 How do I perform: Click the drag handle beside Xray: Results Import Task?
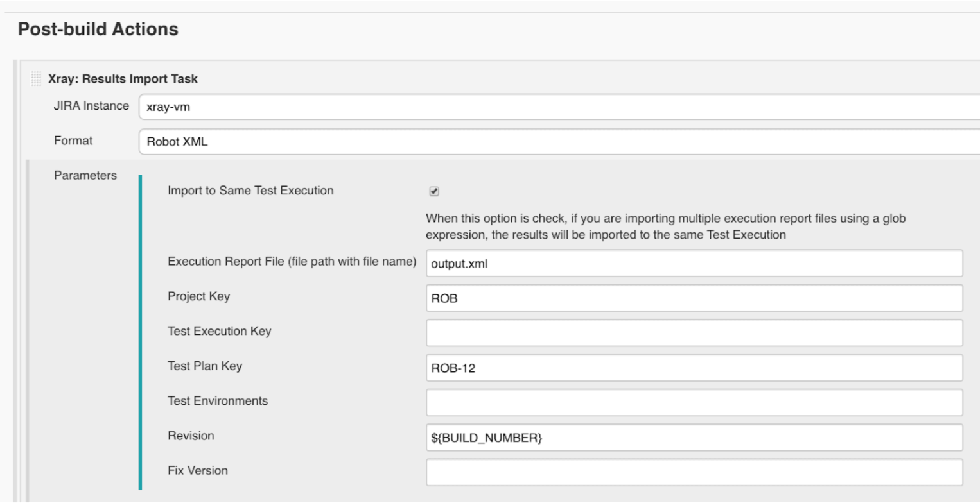[x=35, y=78]
